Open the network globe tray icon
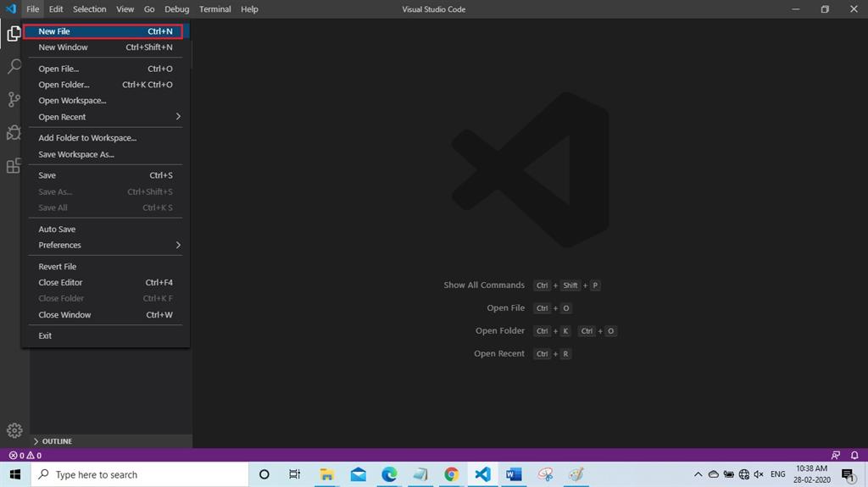The image size is (868, 487). point(744,474)
